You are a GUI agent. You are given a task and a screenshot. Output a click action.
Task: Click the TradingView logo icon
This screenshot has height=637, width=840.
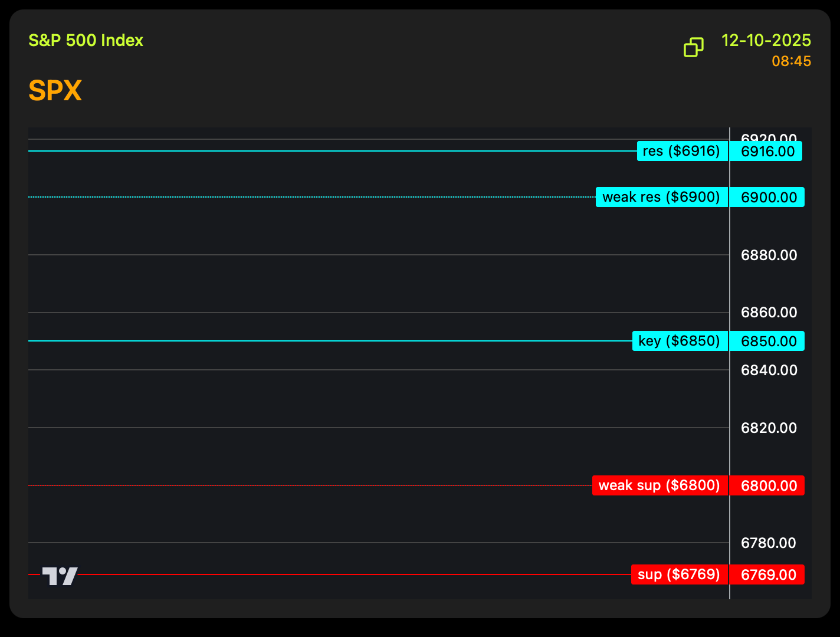point(60,576)
